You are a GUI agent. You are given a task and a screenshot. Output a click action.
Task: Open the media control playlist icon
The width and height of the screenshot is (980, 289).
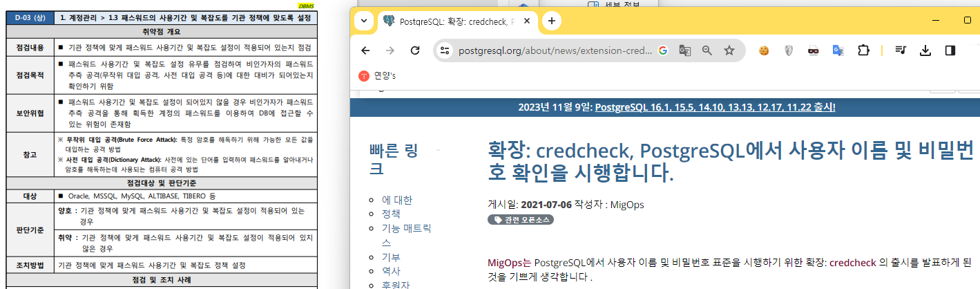pyautogui.click(x=901, y=50)
